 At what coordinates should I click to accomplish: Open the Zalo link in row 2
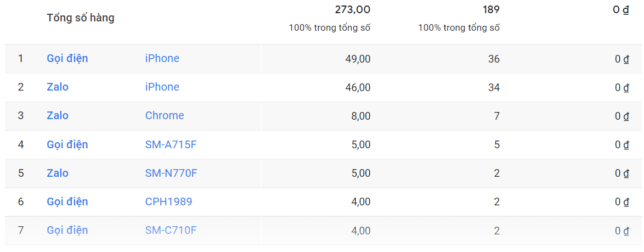[x=58, y=87]
